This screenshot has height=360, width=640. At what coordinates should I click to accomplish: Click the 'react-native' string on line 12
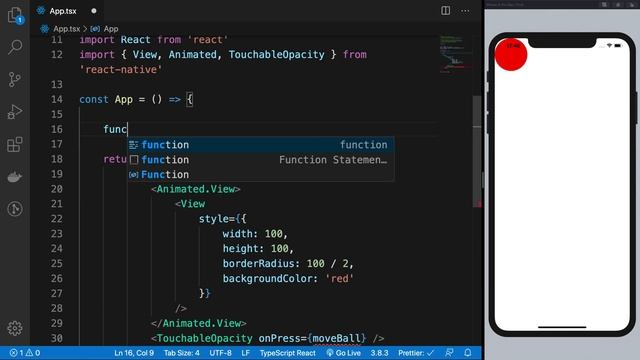120,70
